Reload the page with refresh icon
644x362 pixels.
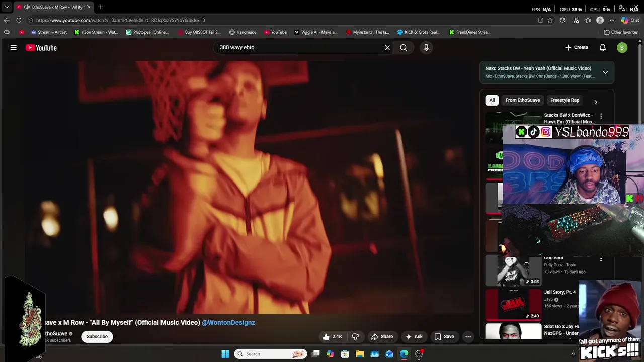click(19, 20)
